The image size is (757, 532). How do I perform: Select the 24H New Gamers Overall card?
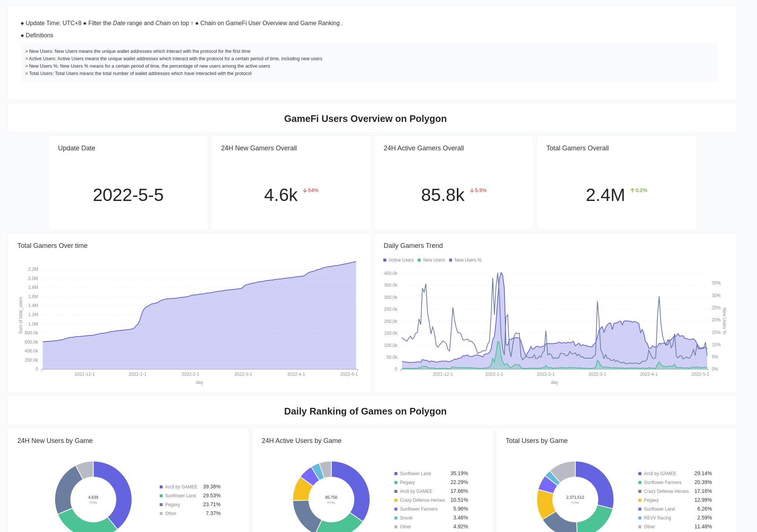click(x=291, y=183)
